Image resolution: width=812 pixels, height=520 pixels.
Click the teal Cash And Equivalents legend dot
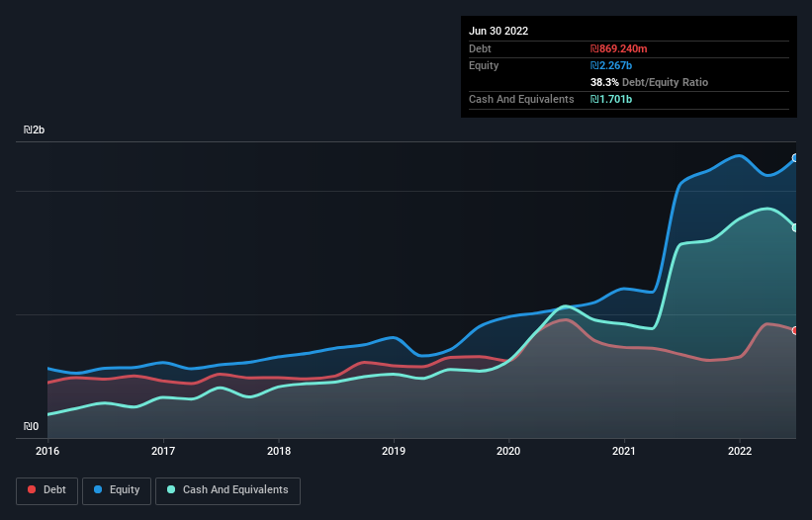click(171, 489)
